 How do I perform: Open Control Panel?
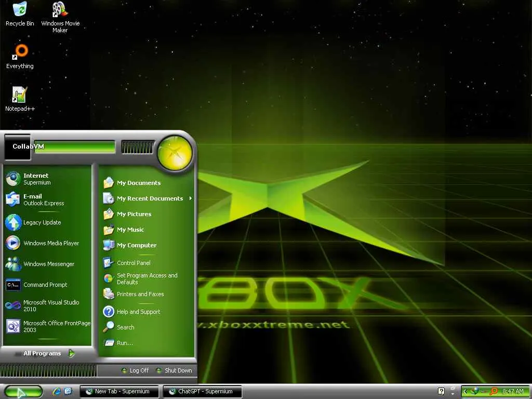[147, 263]
